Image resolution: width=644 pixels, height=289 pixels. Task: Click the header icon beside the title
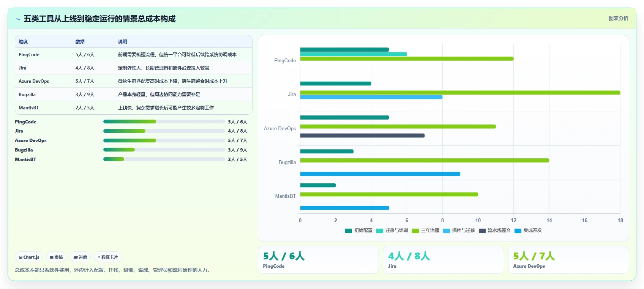tap(18, 19)
